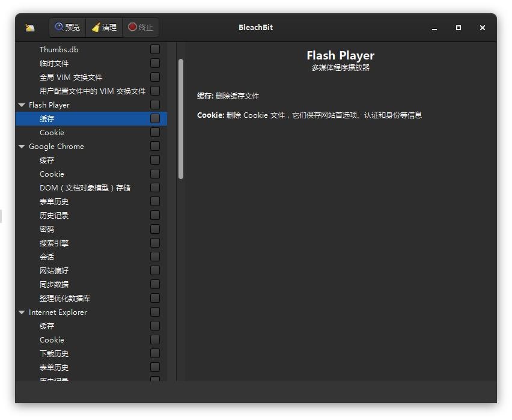Select the 用户配置文件中的 VIM 交换文件 row
This screenshot has width=512, height=420.
(91, 91)
